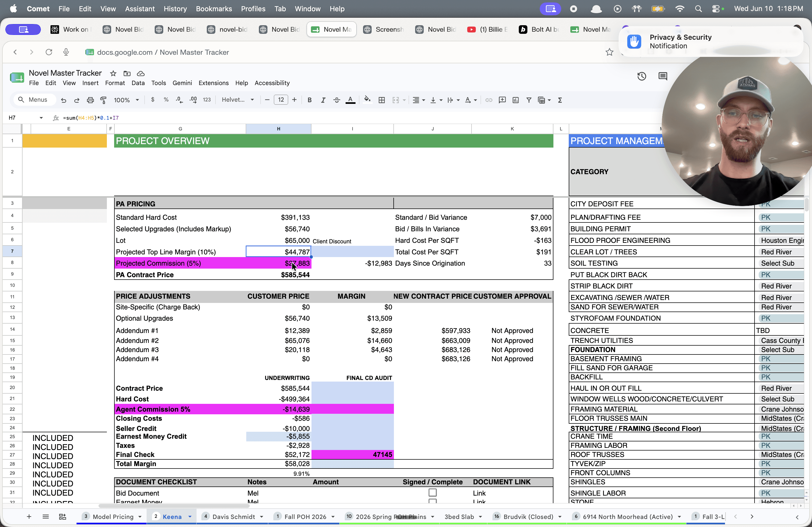The image size is (812, 527).
Task: Open the text color picker
Action: [x=350, y=100]
